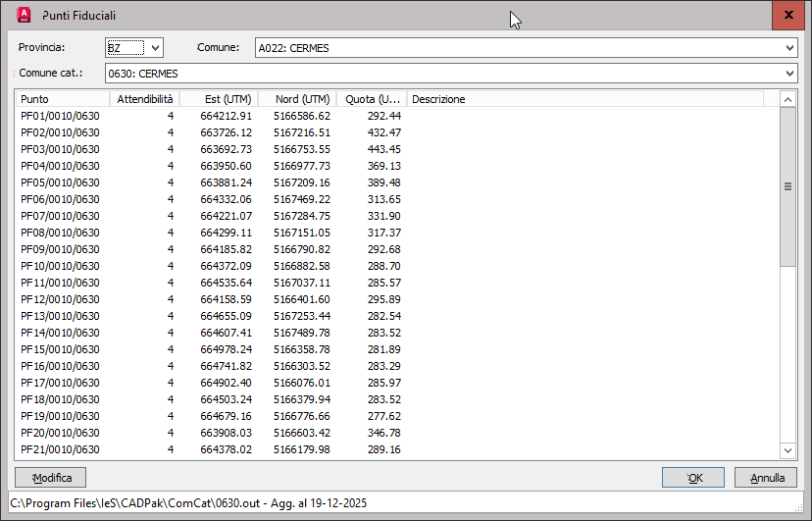The width and height of the screenshot is (812, 521).
Task: Click Est value 664372.09
Action: point(227,266)
